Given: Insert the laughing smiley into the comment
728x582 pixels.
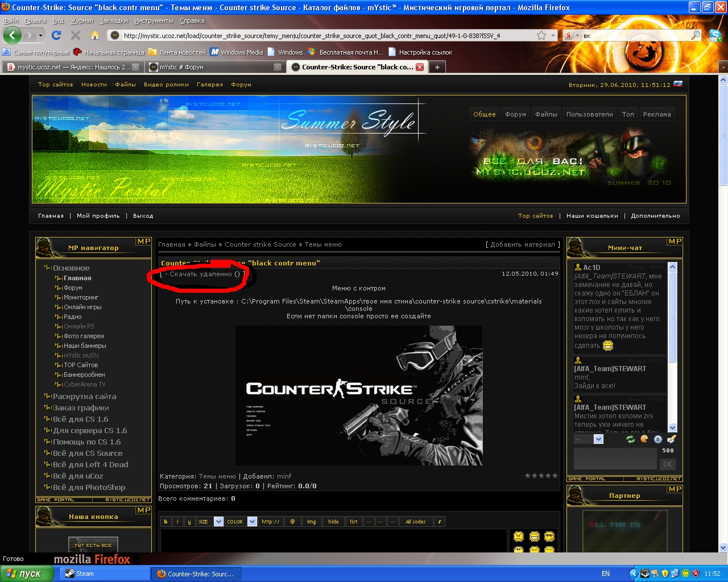Looking at the screenshot, I should (535, 536).
